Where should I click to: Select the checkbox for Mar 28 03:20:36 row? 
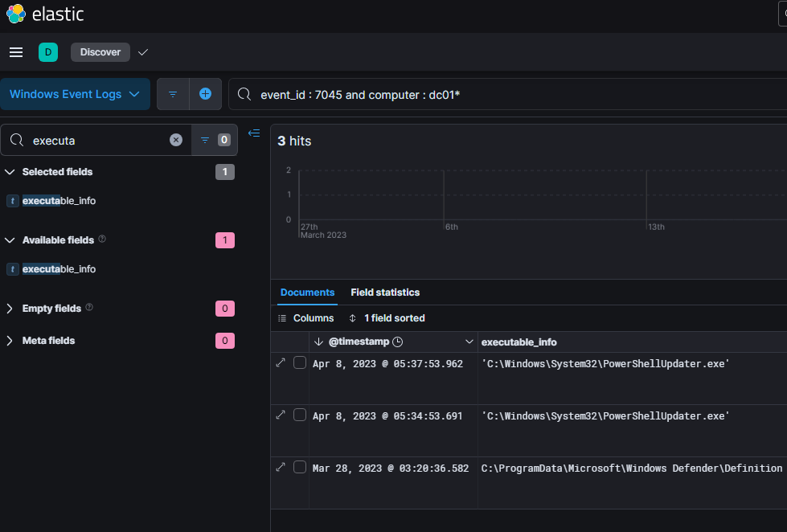point(300,468)
